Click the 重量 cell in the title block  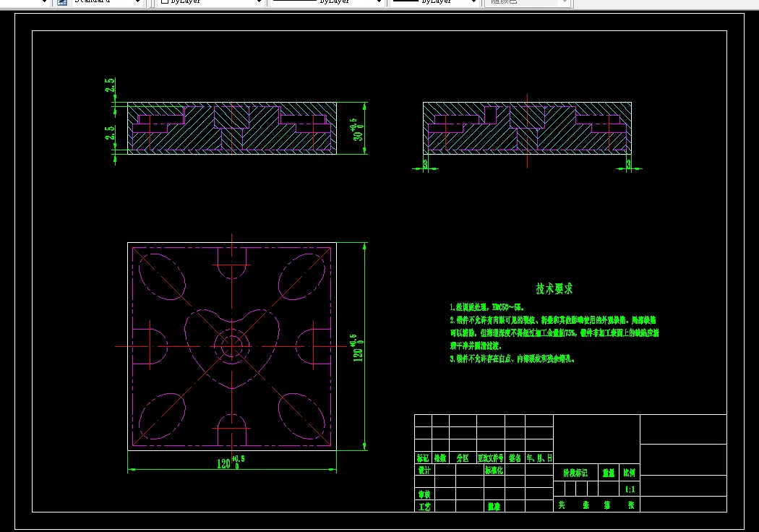(609, 473)
